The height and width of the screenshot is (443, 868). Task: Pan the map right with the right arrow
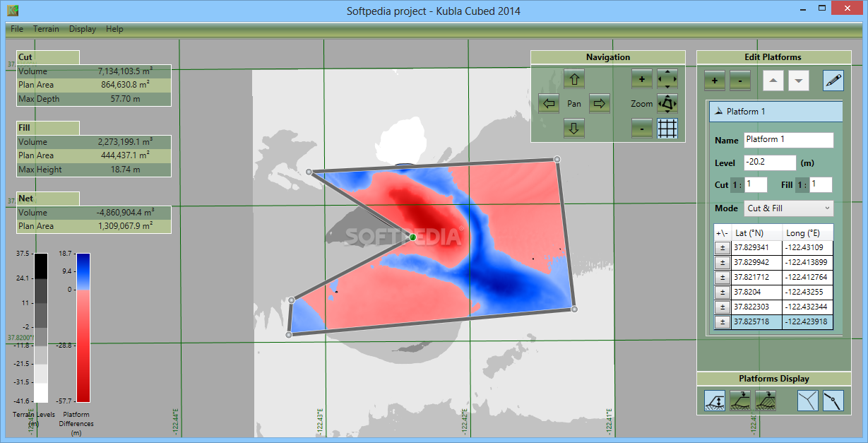600,104
